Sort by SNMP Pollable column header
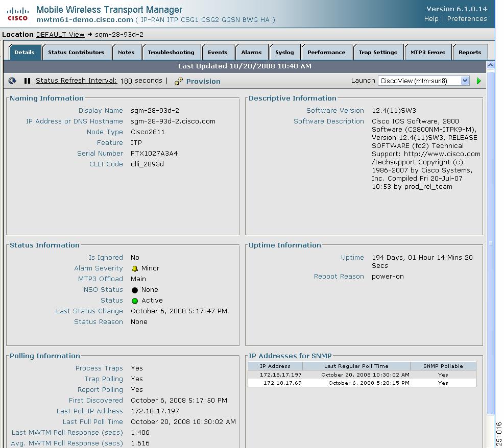This screenshot has height=448, width=504. pyautogui.click(x=443, y=366)
